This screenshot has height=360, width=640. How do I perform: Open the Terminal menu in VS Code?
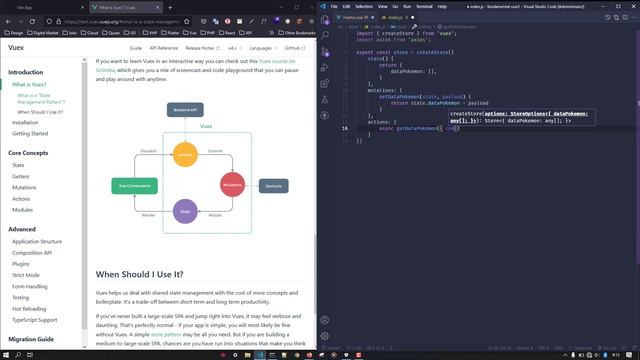click(x=424, y=7)
